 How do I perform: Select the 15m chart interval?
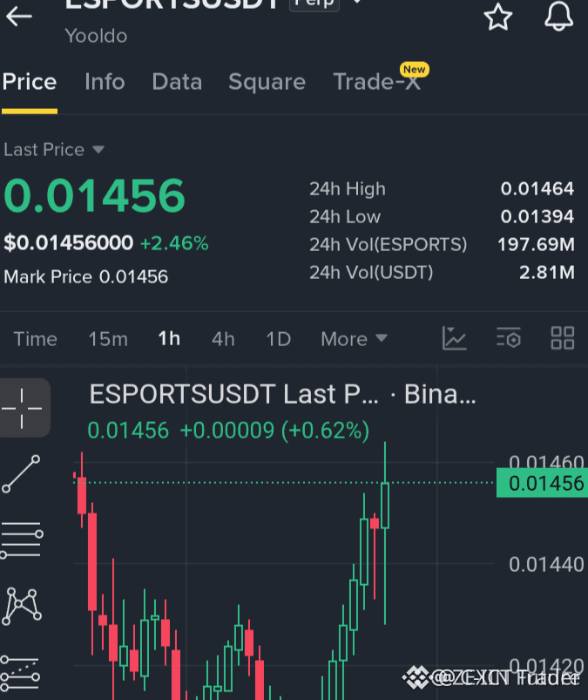tap(108, 339)
